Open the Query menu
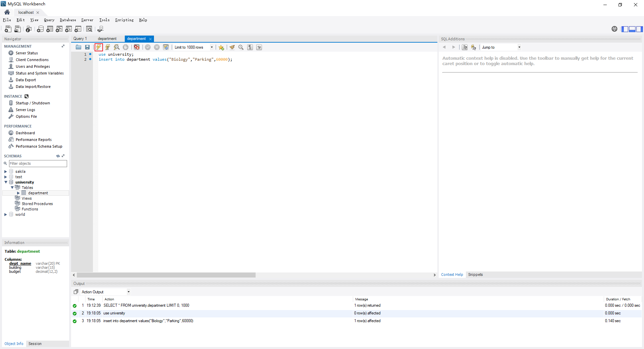This screenshot has height=349, width=644. [x=49, y=20]
